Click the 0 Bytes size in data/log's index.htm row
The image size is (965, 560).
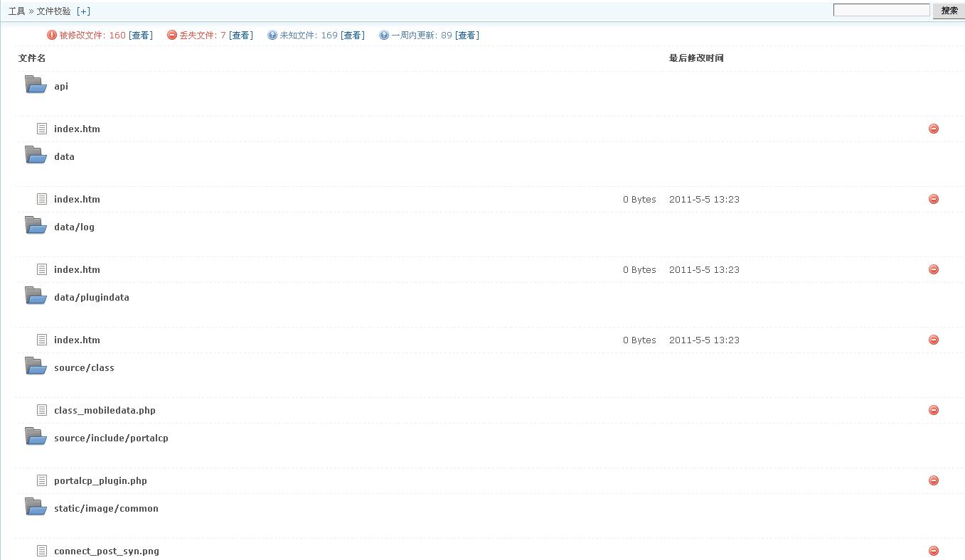click(639, 269)
